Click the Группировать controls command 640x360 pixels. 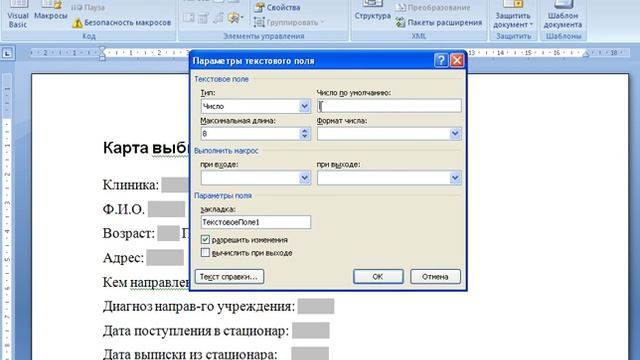point(289,22)
